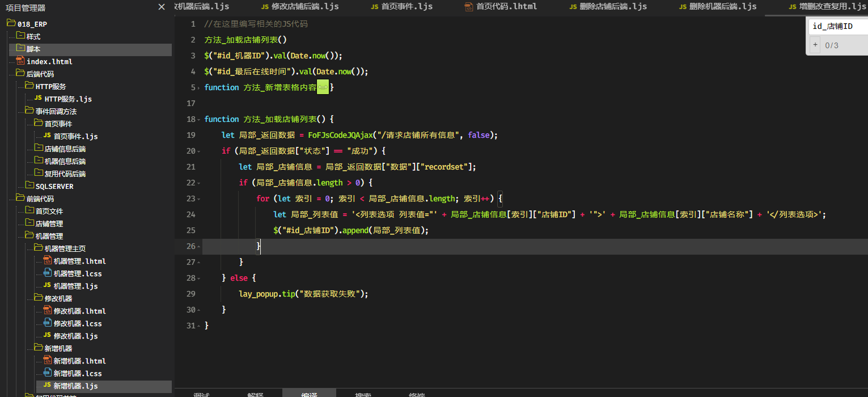Viewport: 868px width, 397px height.
Task: Click 方法_加载店铺列表() on line 2
Action: click(245, 40)
